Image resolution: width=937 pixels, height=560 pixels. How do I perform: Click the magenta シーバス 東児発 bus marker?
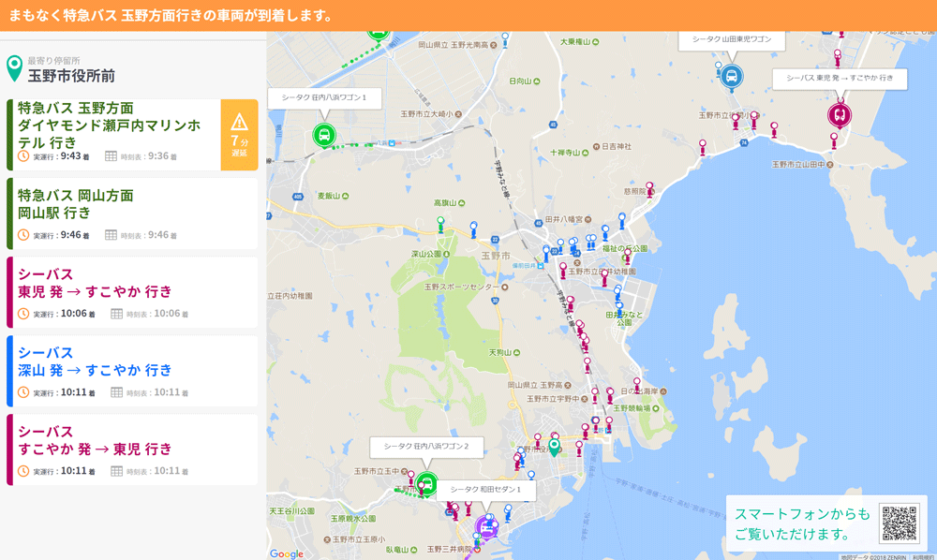[x=840, y=115]
